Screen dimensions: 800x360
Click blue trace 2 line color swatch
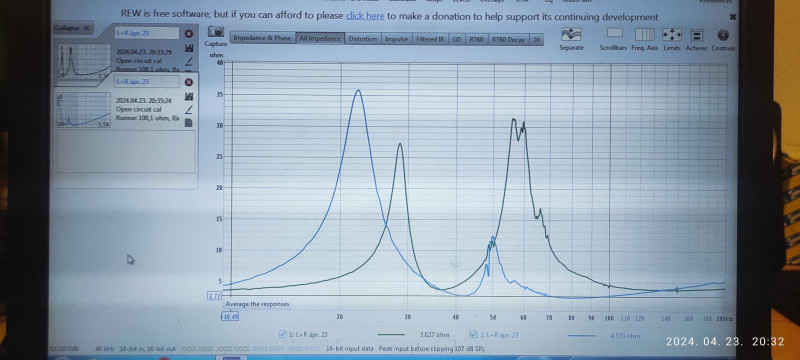pyautogui.click(x=581, y=336)
